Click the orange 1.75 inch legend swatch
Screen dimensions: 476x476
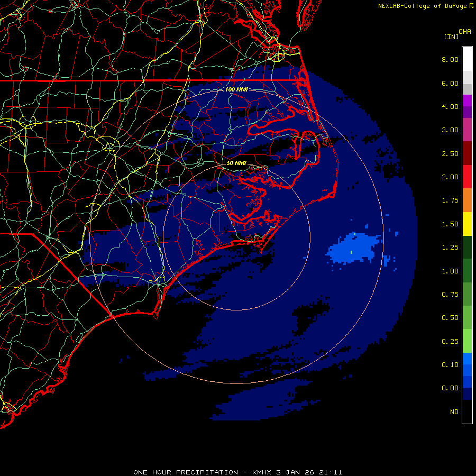click(x=467, y=200)
